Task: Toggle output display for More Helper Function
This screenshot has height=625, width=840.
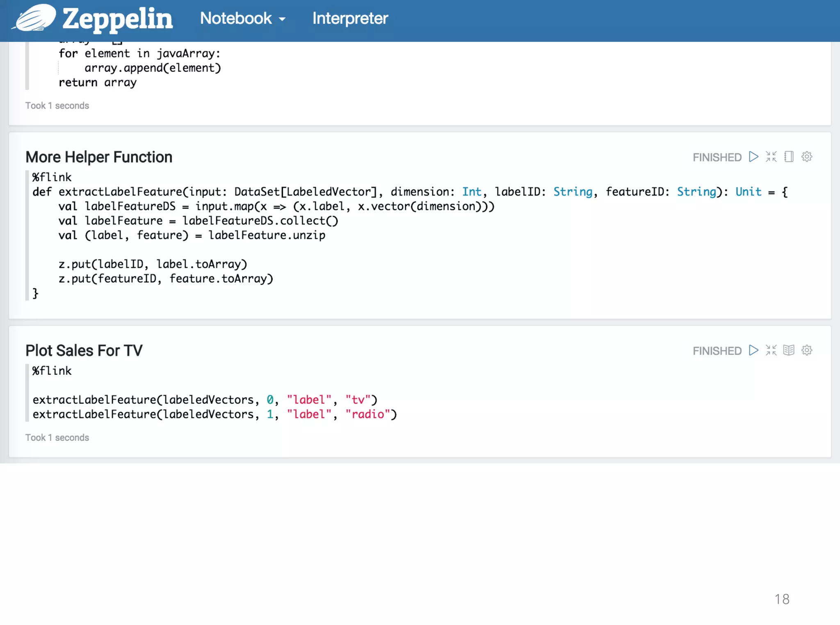Action: pyautogui.click(x=789, y=157)
